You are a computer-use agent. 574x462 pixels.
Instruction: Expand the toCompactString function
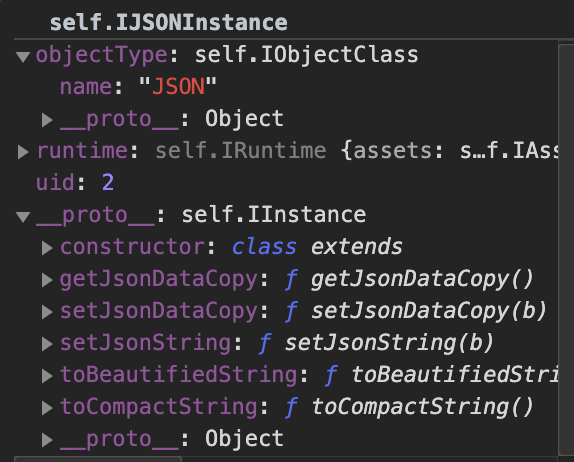click(47, 407)
